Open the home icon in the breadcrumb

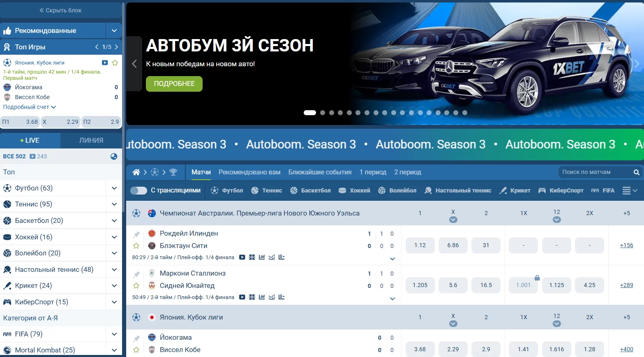coord(136,172)
